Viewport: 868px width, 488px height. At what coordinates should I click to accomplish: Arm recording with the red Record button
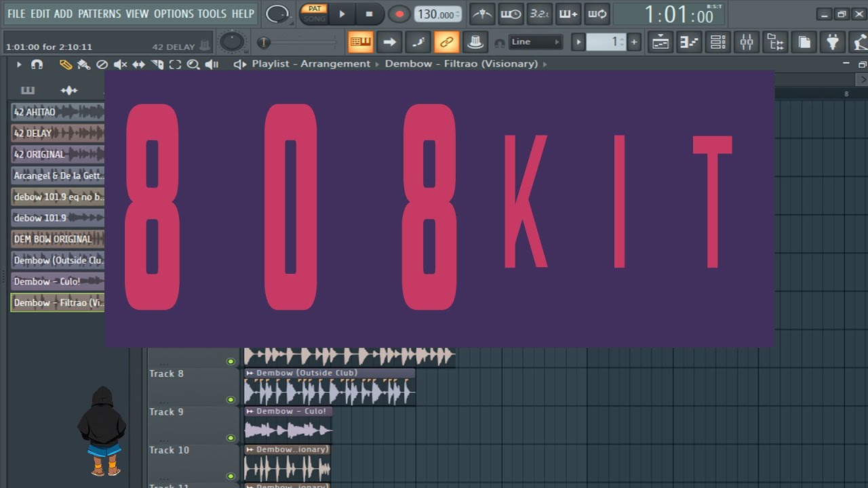click(x=399, y=14)
